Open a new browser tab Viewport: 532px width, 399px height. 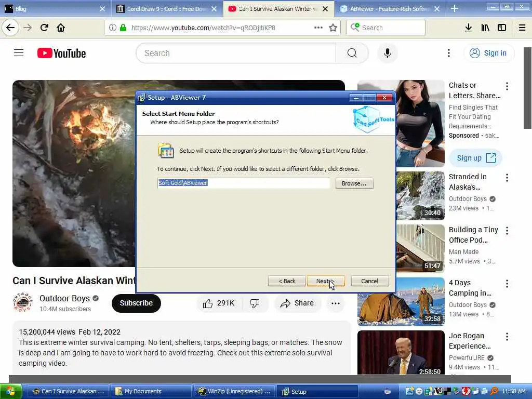click(455, 9)
